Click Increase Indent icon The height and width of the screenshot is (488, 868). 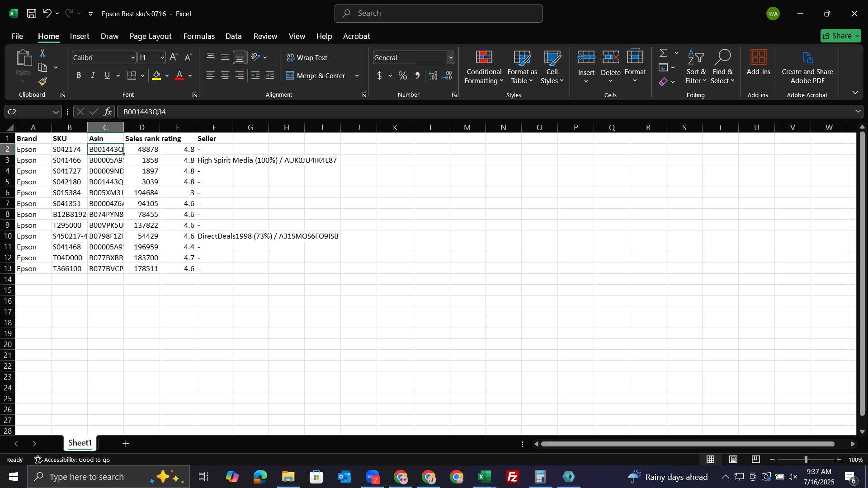pyautogui.click(x=270, y=75)
